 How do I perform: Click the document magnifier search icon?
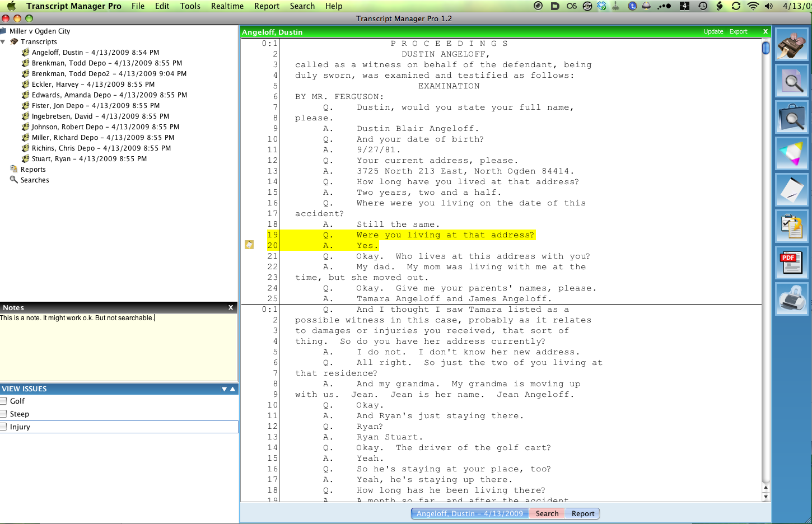(792, 81)
